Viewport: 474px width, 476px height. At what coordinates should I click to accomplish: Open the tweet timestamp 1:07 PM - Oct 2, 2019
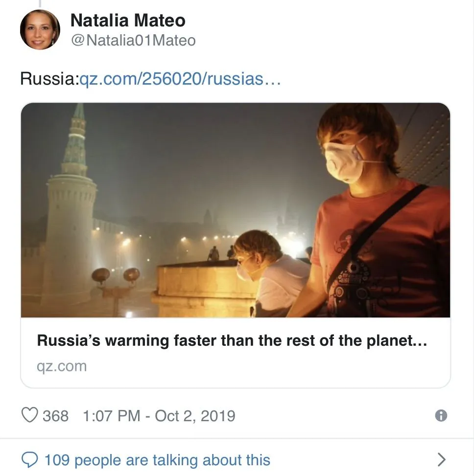(x=159, y=416)
